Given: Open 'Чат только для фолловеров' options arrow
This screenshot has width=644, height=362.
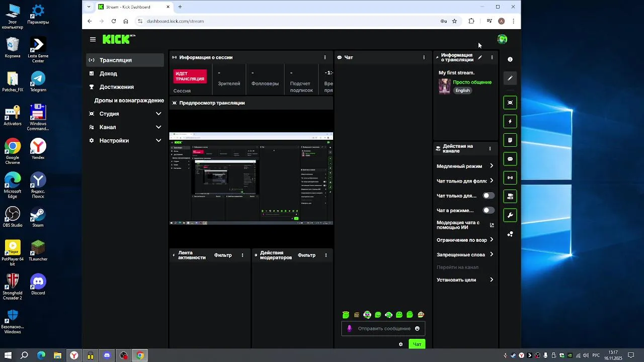Looking at the screenshot, I should pyautogui.click(x=492, y=180).
